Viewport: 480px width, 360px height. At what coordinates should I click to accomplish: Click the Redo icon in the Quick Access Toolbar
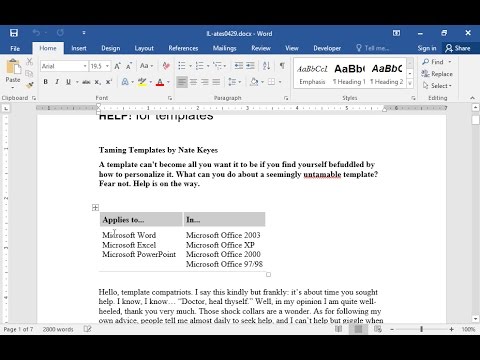pyautogui.click(x=60, y=33)
